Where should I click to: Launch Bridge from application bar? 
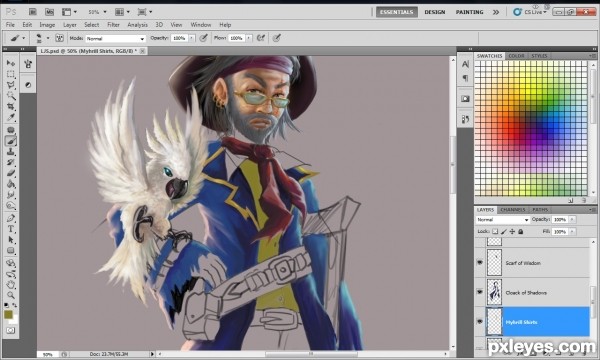point(33,12)
